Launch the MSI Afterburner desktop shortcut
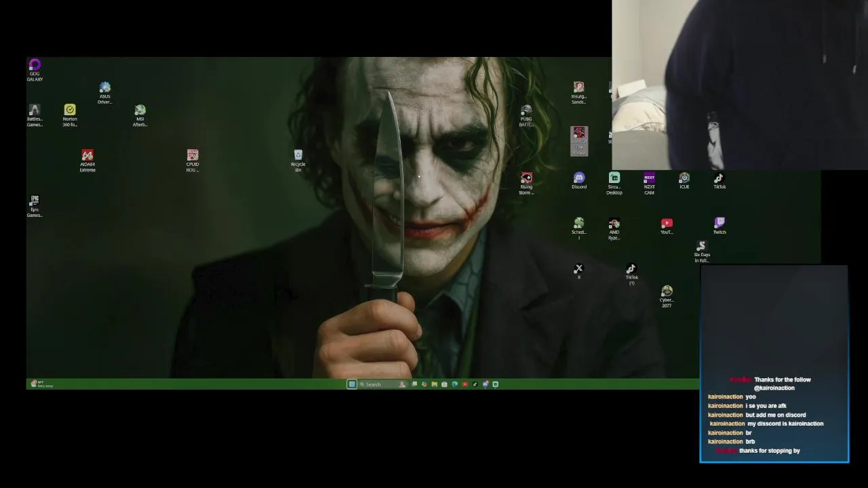 pyautogui.click(x=140, y=115)
